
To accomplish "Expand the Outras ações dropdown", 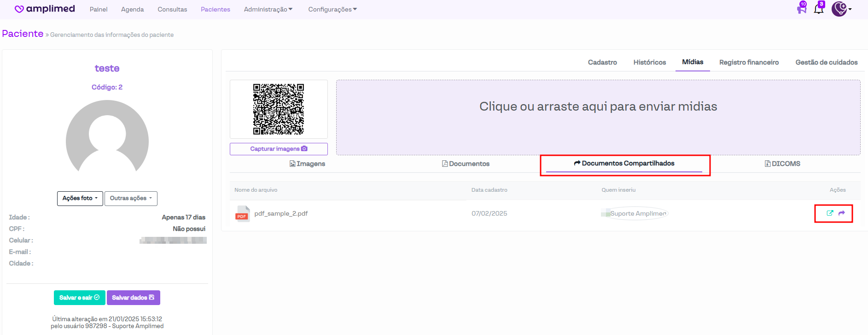I will (131, 198).
